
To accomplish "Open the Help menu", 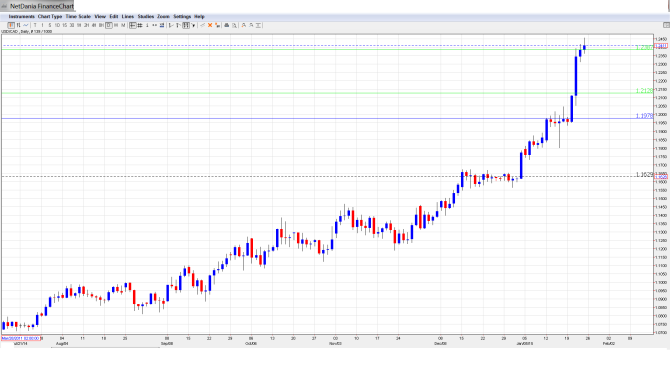I will 199,17.
